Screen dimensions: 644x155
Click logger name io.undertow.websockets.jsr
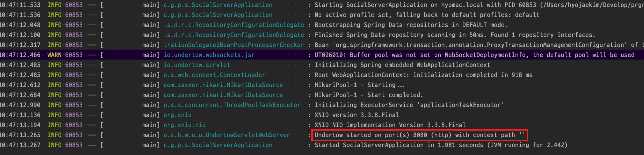coord(209,55)
